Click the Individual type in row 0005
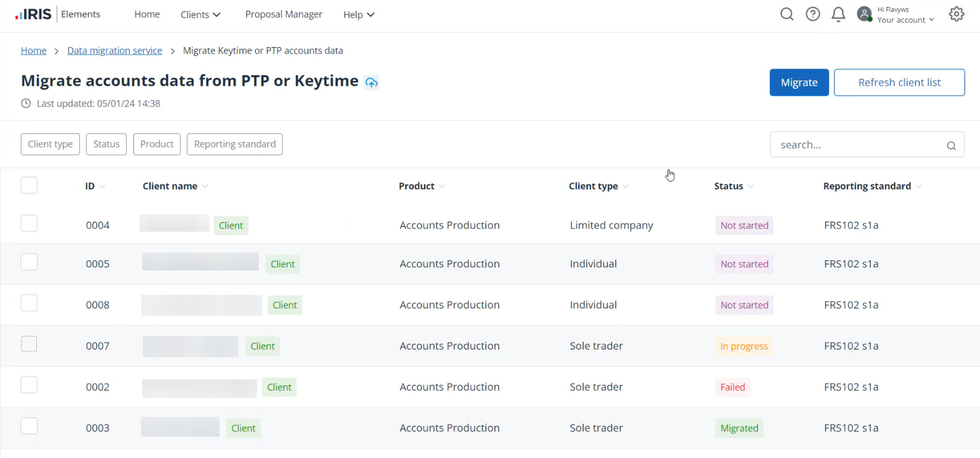 [593, 264]
